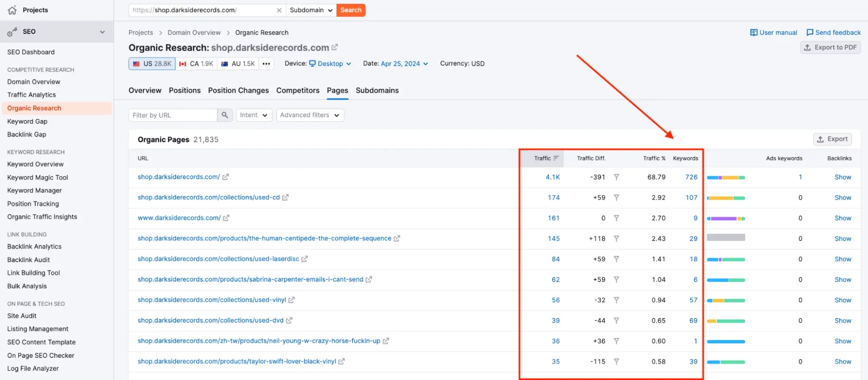Viewport: 868px width, 380px height.
Task: Click intent distribution bar for used-cd row
Action: 726,198
